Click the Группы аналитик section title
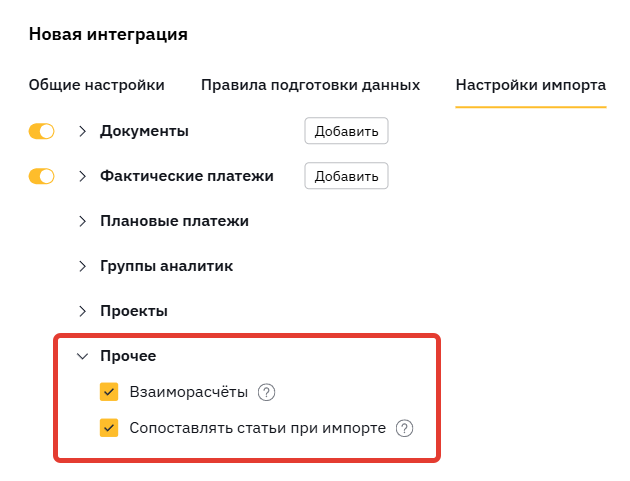This screenshot has height=481, width=630. point(166,266)
